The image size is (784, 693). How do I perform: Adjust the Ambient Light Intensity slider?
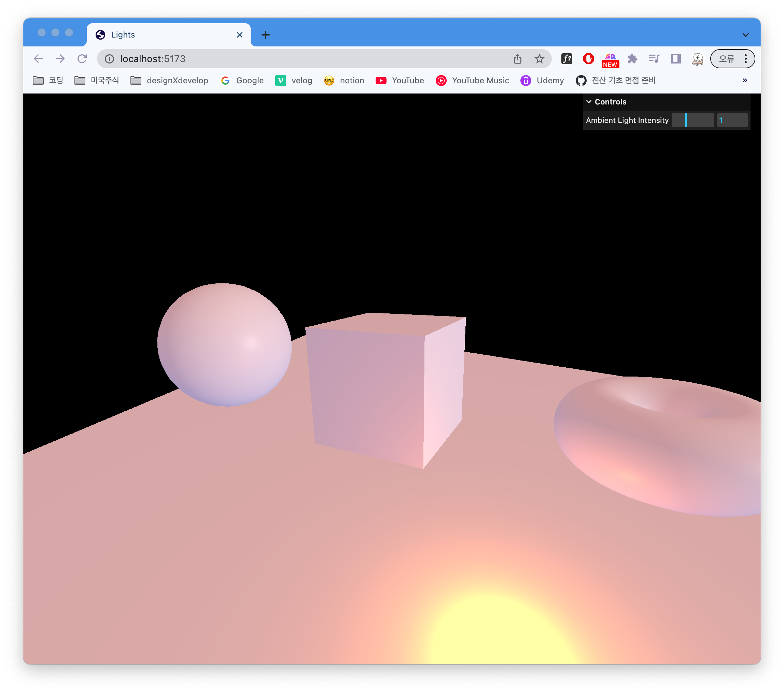[x=692, y=120]
